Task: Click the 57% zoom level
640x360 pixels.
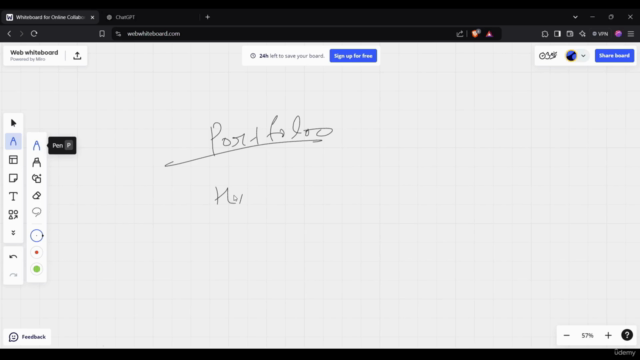Action: [x=587, y=336]
